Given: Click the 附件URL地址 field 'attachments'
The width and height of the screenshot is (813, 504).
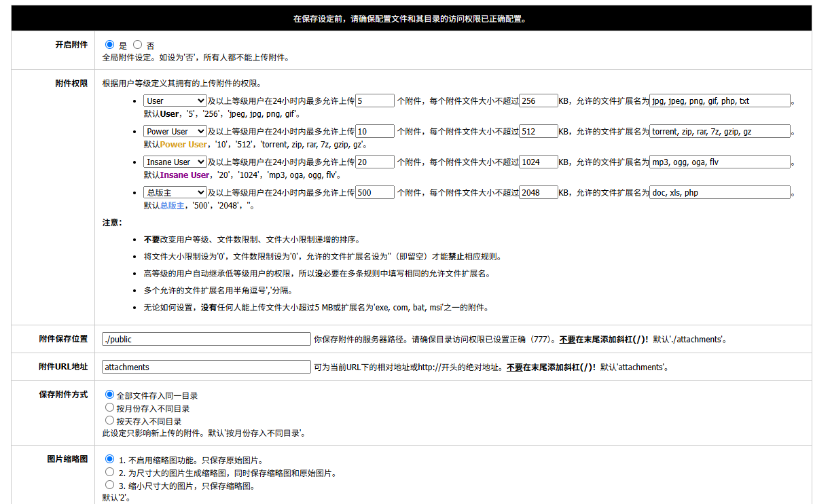Looking at the screenshot, I should pyautogui.click(x=206, y=367).
